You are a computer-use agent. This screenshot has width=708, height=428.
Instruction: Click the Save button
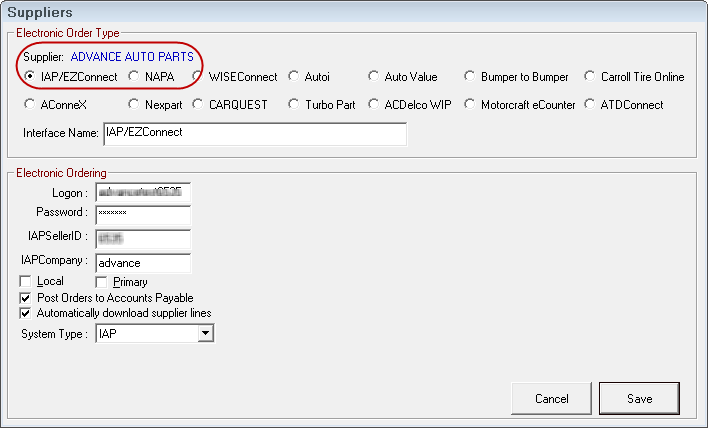pyautogui.click(x=639, y=398)
